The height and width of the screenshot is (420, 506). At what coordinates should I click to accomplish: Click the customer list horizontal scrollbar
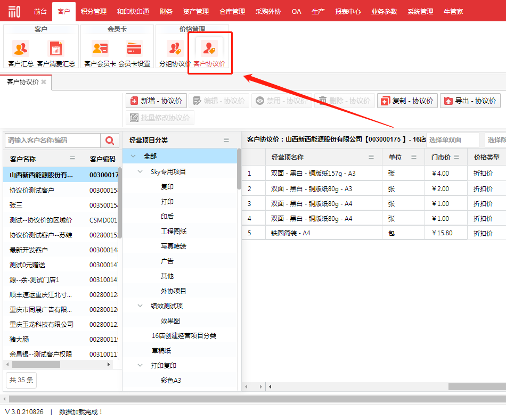pos(36,365)
